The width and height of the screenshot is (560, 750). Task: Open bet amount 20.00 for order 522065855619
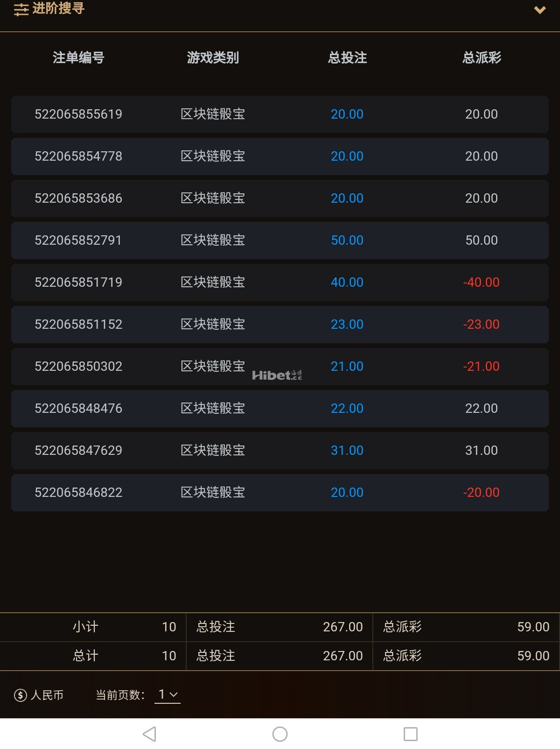(x=347, y=114)
